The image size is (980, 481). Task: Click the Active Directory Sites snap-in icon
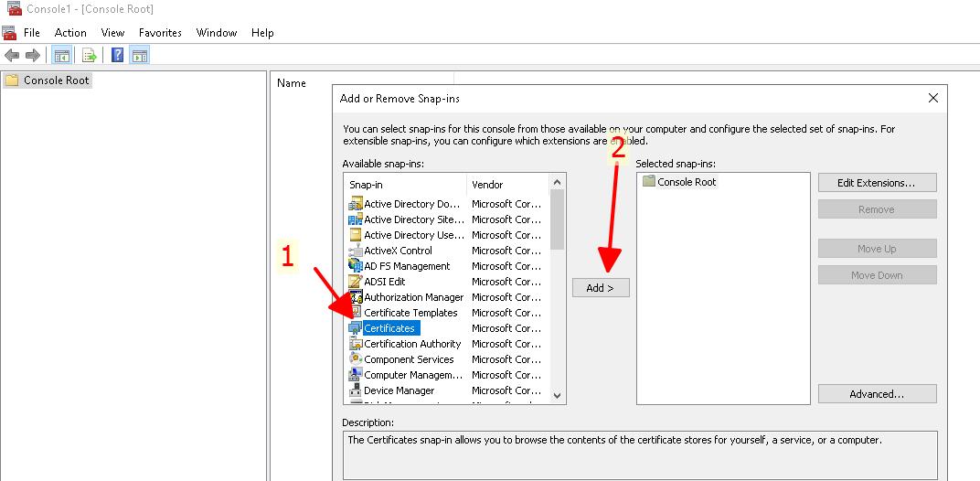click(x=356, y=219)
